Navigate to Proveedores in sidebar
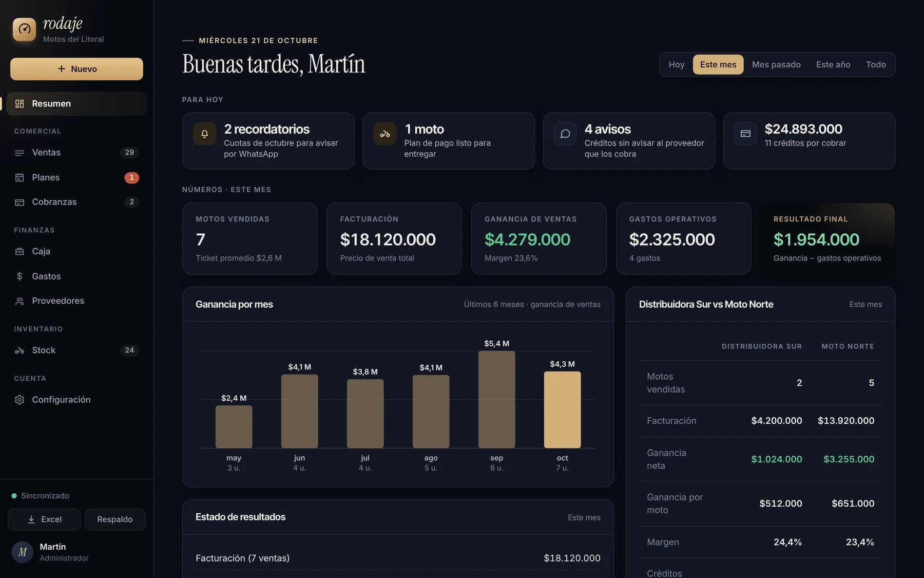The image size is (924, 578). click(76, 301)
